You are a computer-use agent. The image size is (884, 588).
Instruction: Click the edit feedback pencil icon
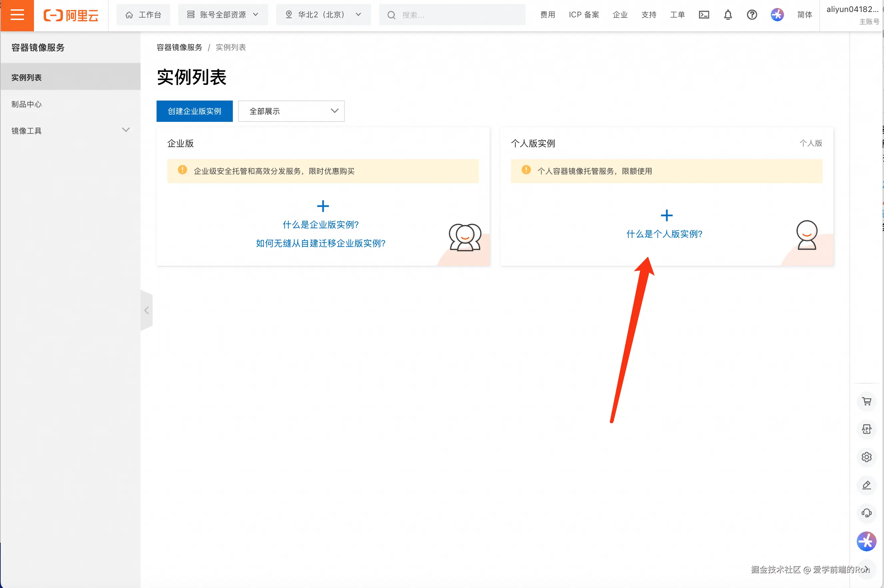[866, 485]
